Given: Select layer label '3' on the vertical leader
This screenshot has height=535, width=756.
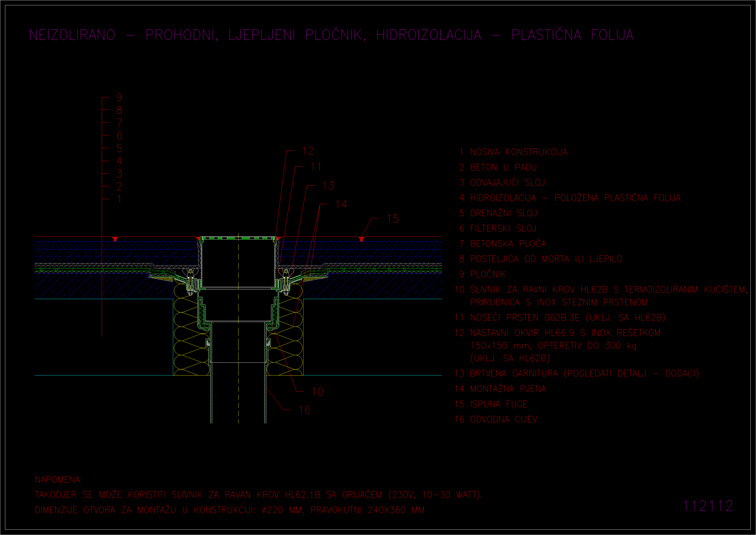Looking at the screenshot, I should [119, 173].
